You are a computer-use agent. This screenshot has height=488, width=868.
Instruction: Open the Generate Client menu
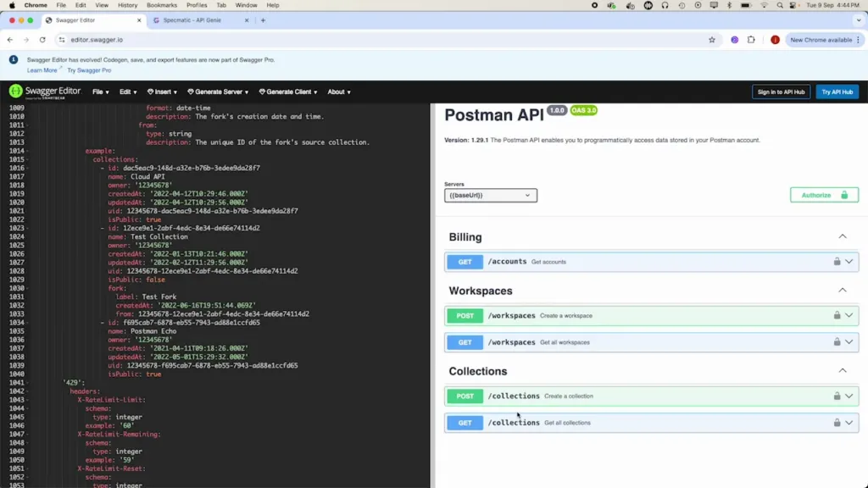point(288,91)
